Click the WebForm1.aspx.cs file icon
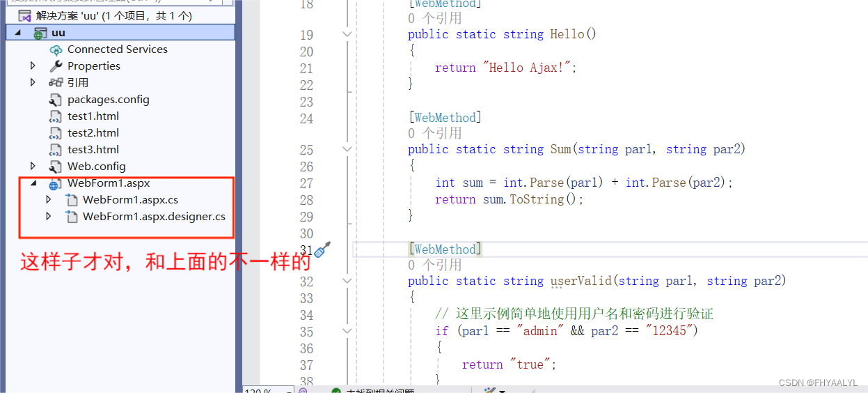868x393 pixels. point(71,200)
